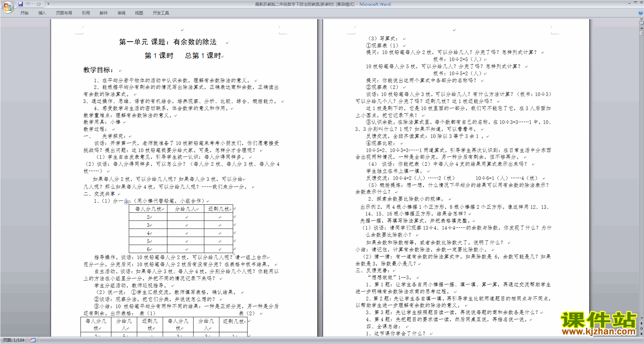Click the heading 第一单元 课题：有余数的除法
644x344 pixels.
(168, 42)
